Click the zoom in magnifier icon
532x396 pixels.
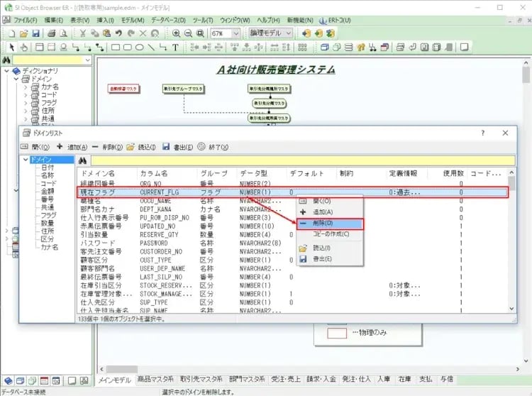[174, 33]
